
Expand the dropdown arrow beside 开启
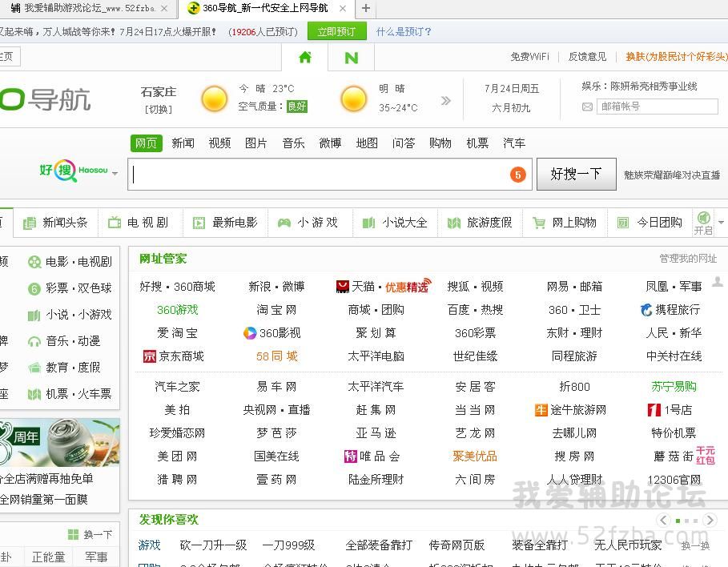(x=721, y=223)
